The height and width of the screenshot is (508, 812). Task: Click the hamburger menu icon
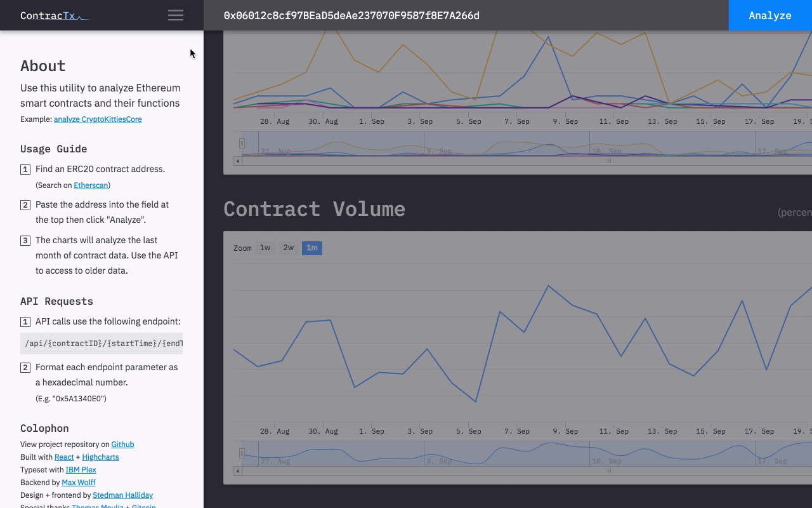coord(176,15)
